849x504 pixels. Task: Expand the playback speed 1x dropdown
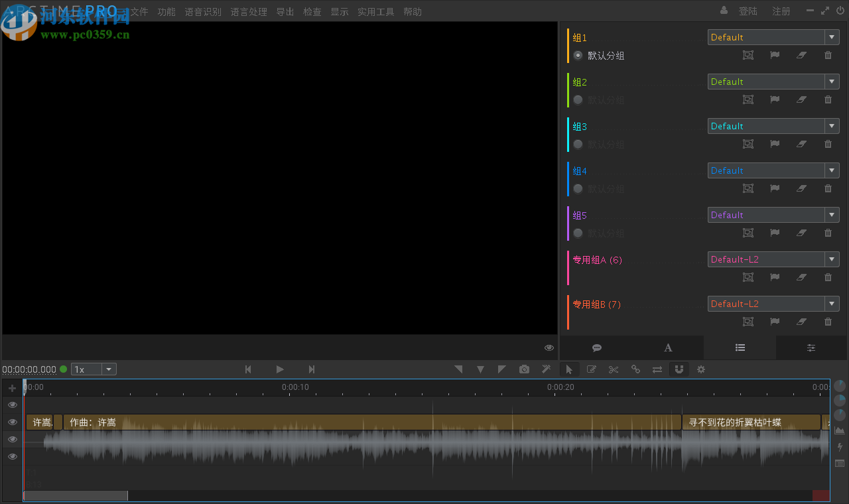(x=108, y=369)
